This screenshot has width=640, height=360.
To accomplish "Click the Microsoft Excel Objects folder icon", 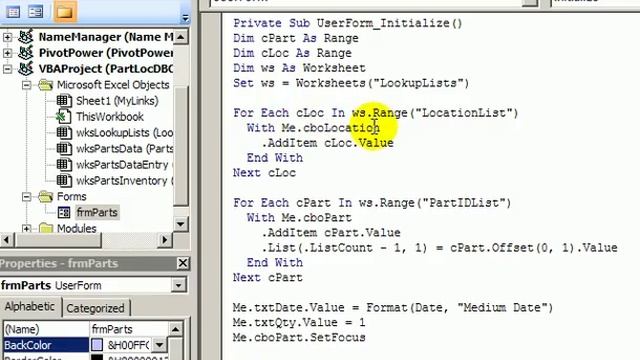I will (x=46, y=85).
